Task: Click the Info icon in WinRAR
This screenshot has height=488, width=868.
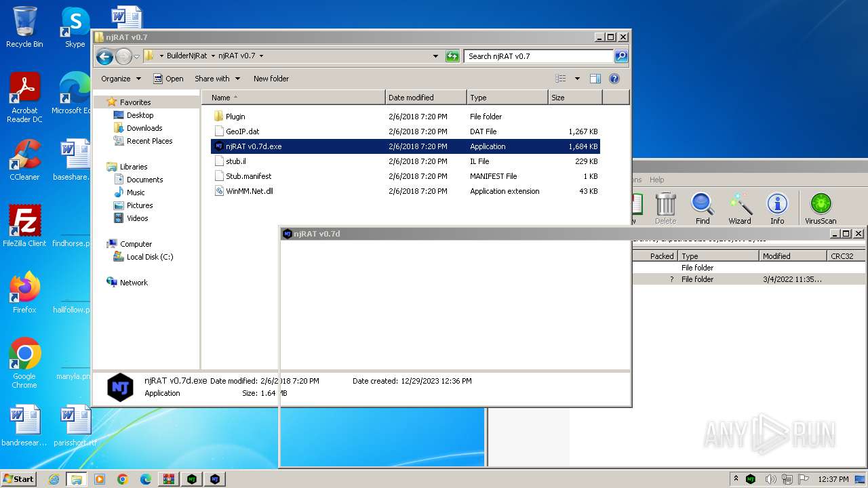Action: [777, 208]
